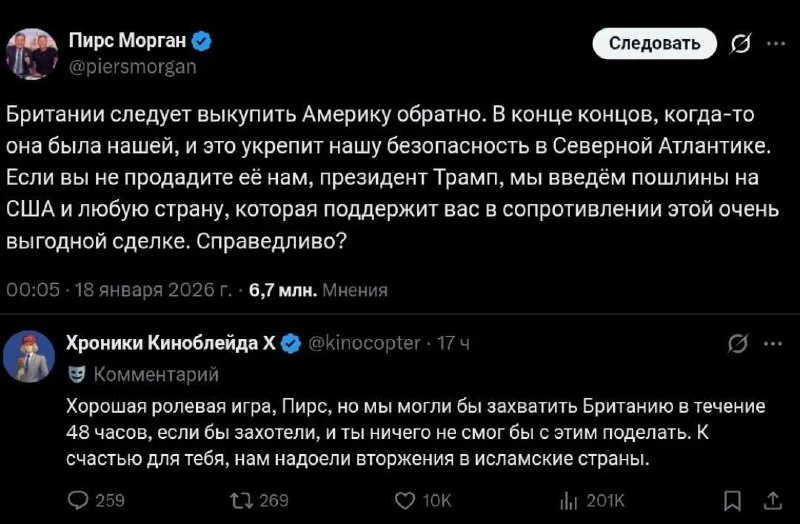Click the Пирс Морган display name
This screenshot has height=524, width=800.
click(x=127, y=41)
